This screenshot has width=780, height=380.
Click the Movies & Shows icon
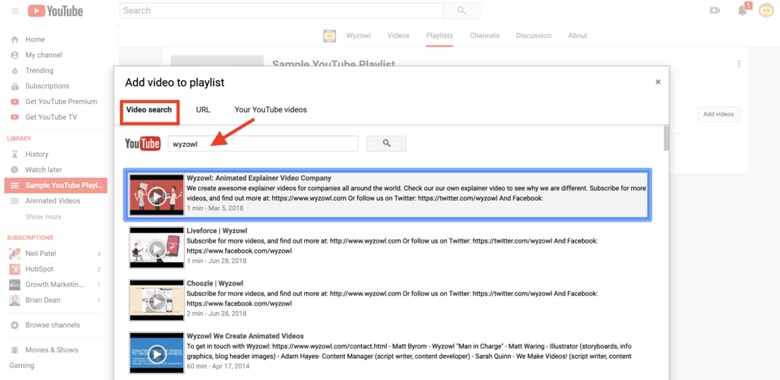click(x=15, y=350)
